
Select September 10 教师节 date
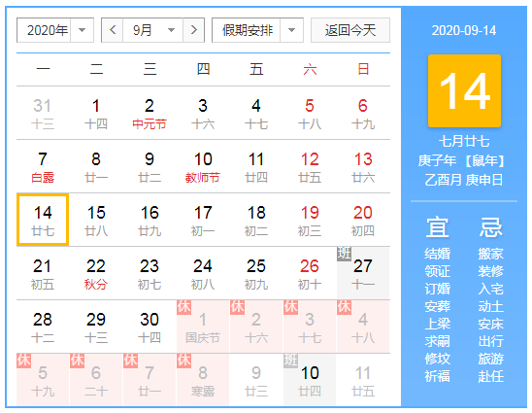(203, 166)
